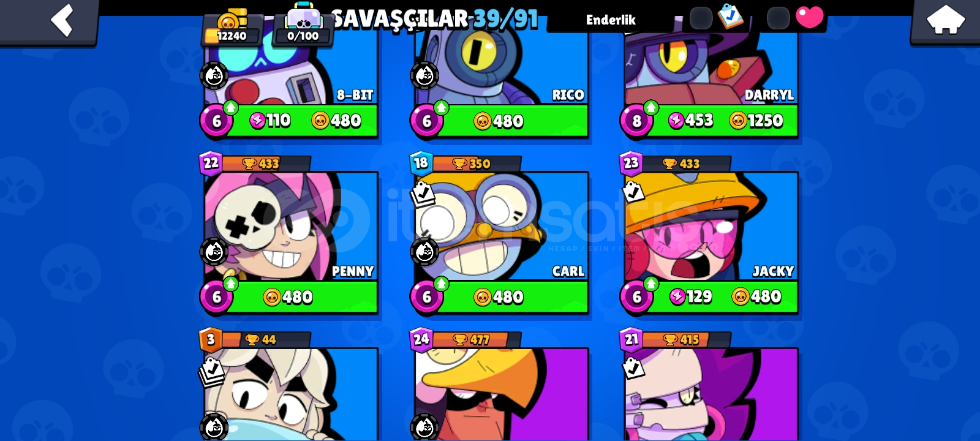980x441 pixels.
Task: Tap the mastery badge icon on Penny's card
Action: (x=214, y=251)
